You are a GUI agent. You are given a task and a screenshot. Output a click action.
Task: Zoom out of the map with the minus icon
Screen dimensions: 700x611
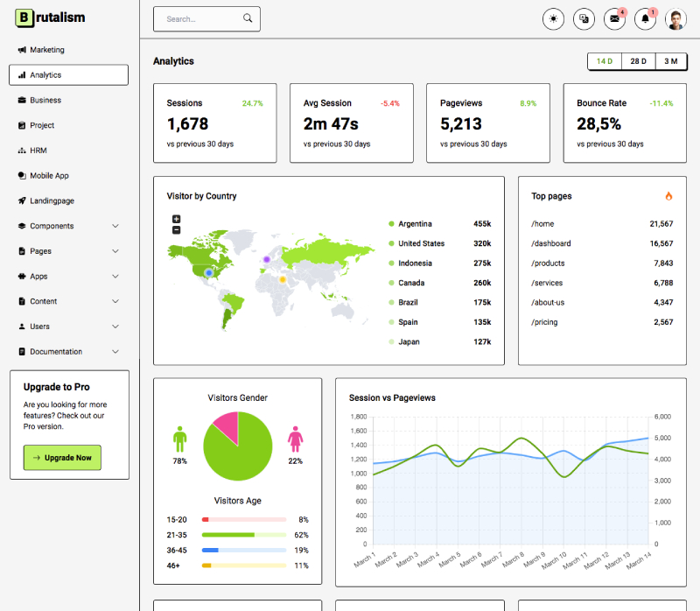point(176,229)
